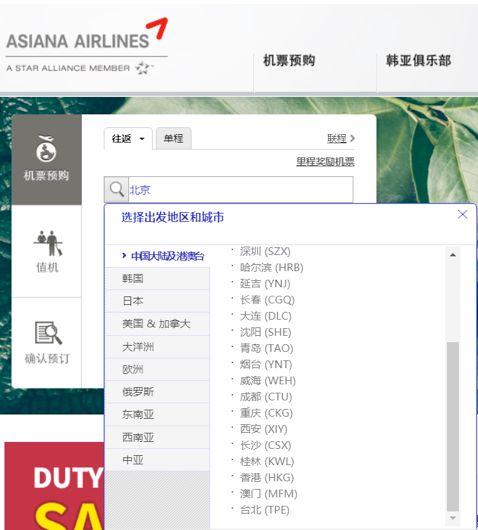The height and width of the screenshot is (530, 478).
Task: Select the 日本 region
Action: 158,301
